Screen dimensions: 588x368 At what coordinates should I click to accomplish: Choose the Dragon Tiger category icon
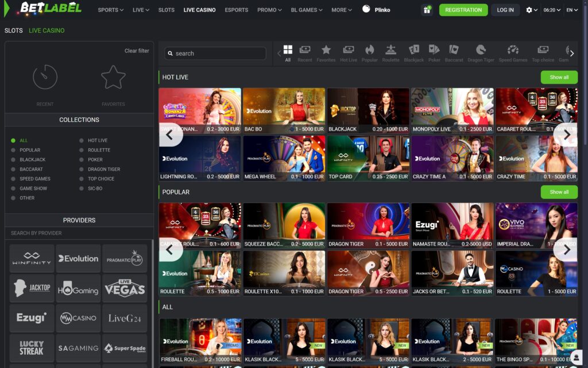click(x=481, y=53)
